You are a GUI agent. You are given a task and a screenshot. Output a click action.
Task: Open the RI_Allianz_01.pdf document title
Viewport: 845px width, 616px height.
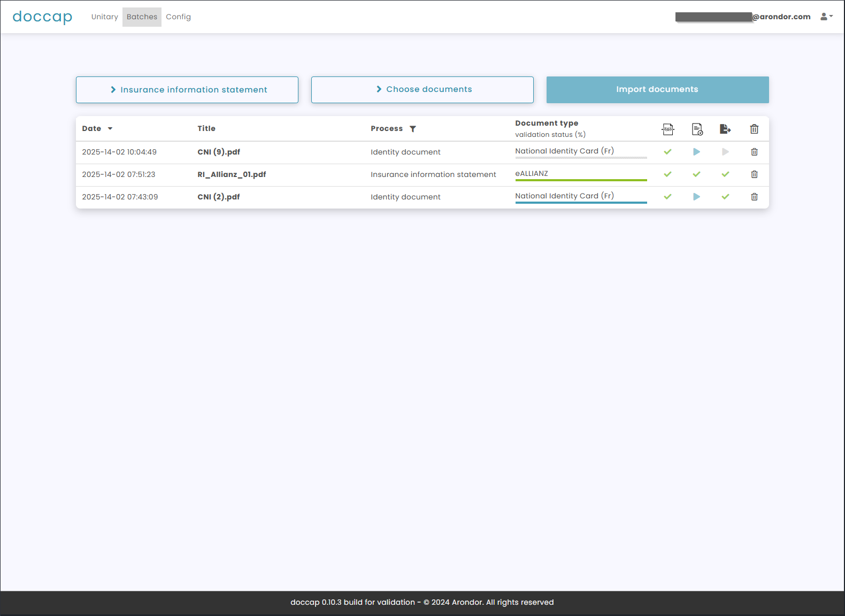[232, 174]
